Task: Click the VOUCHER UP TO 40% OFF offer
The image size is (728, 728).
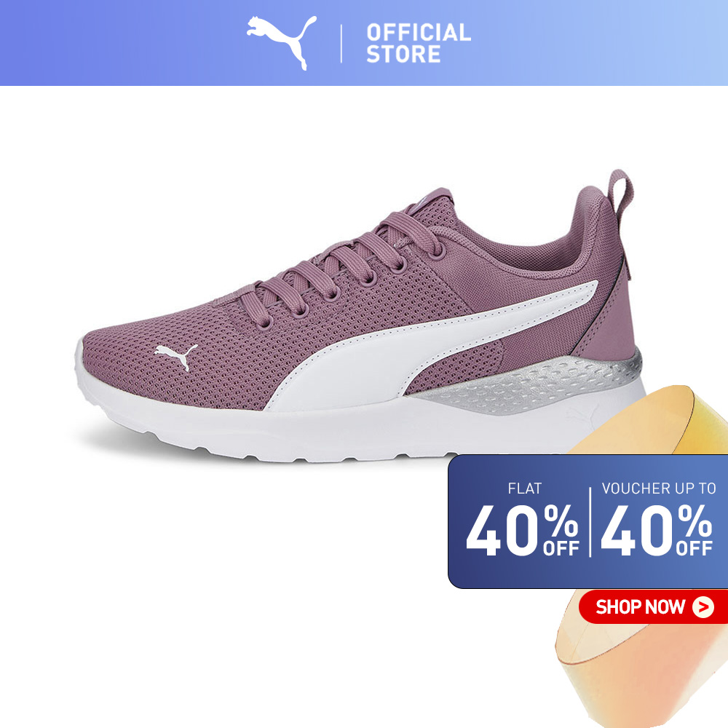Action: [657, 521]
